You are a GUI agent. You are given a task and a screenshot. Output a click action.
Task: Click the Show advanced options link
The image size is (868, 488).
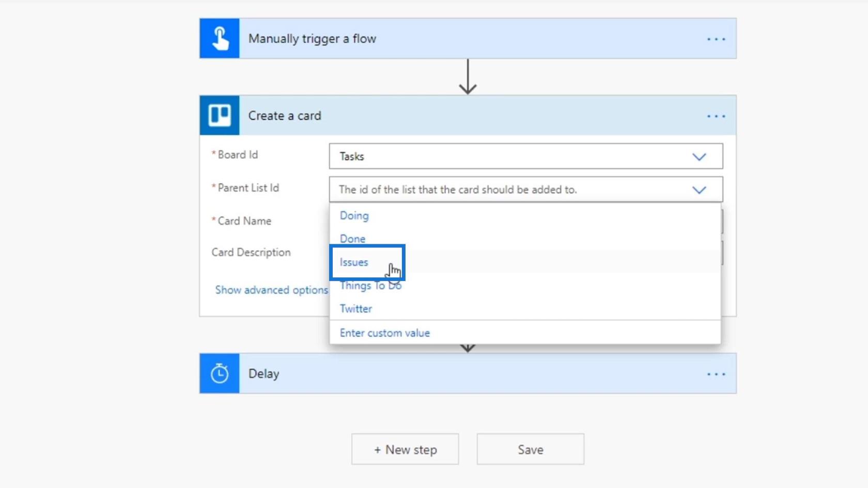271,290
